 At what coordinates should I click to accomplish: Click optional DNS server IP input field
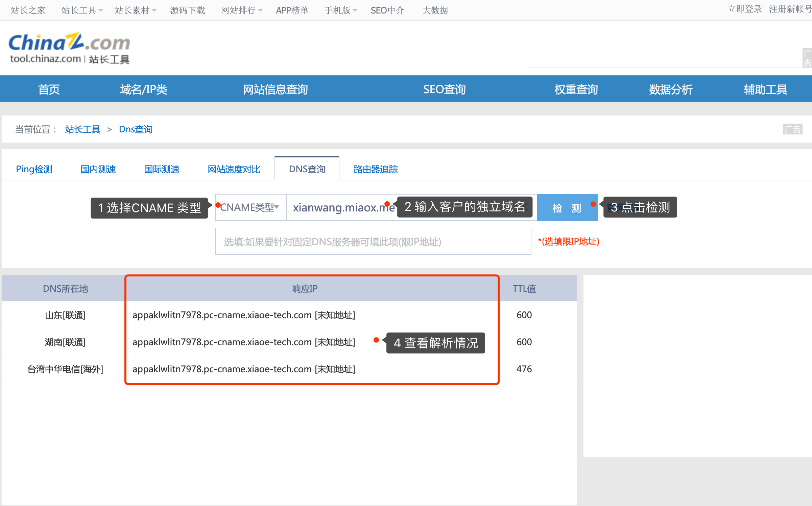373,241
